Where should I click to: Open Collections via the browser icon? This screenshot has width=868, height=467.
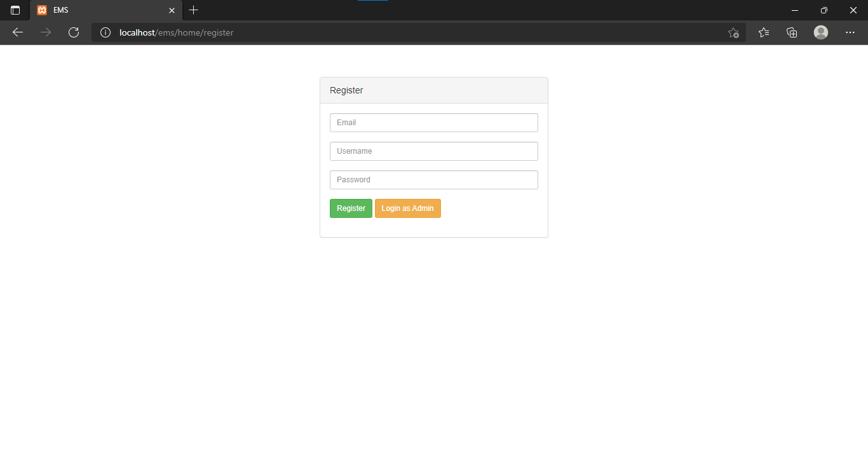[x=792, y=32]
